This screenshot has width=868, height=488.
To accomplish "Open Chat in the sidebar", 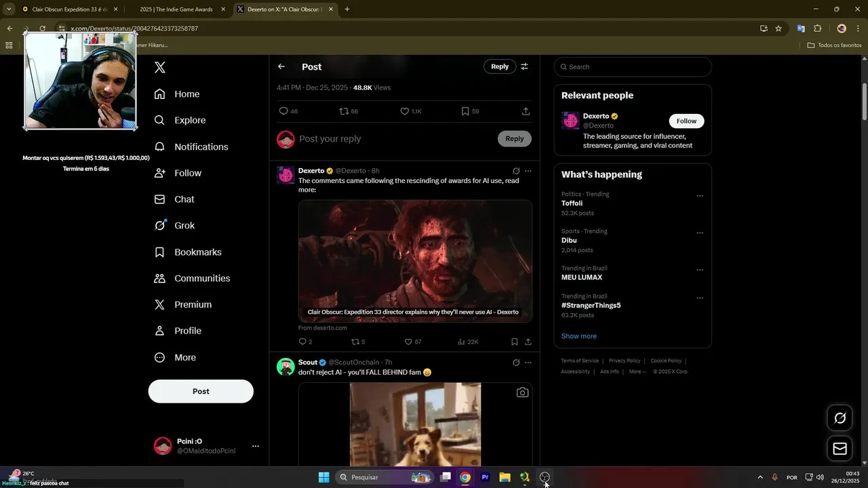I will click(174, 199).
